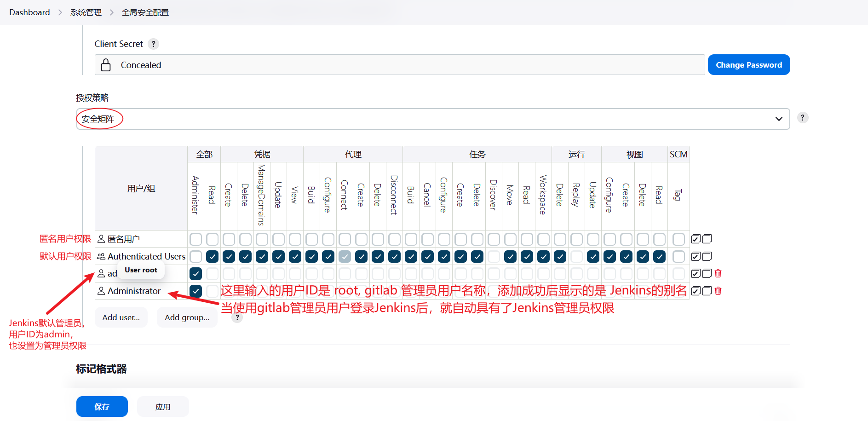Viewport: 868px width, 421px height.
Task: Click the 凭据 group header
Action: pos(262,155)
